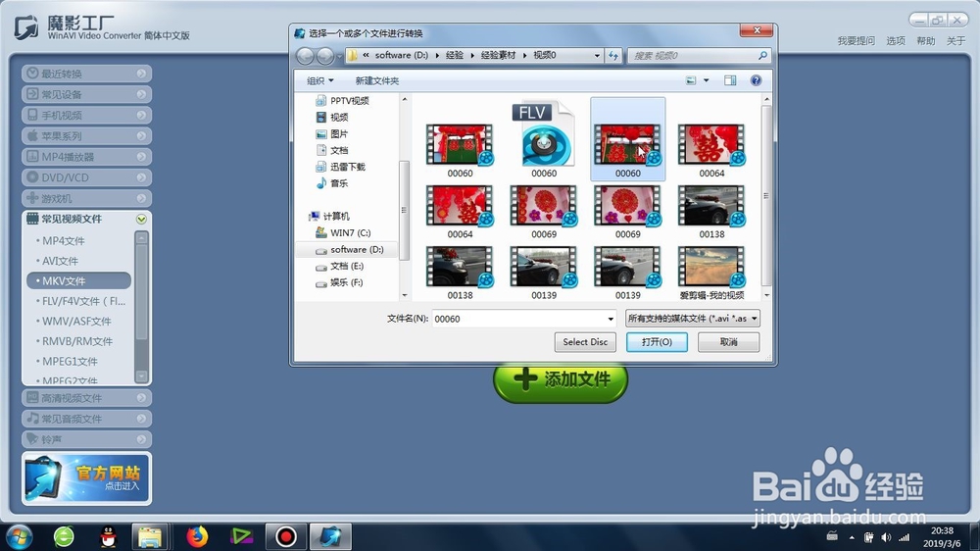The height and width of the screenshot is (551, 980).
Task: Click the Select Disc button
Action: point(585,342)
